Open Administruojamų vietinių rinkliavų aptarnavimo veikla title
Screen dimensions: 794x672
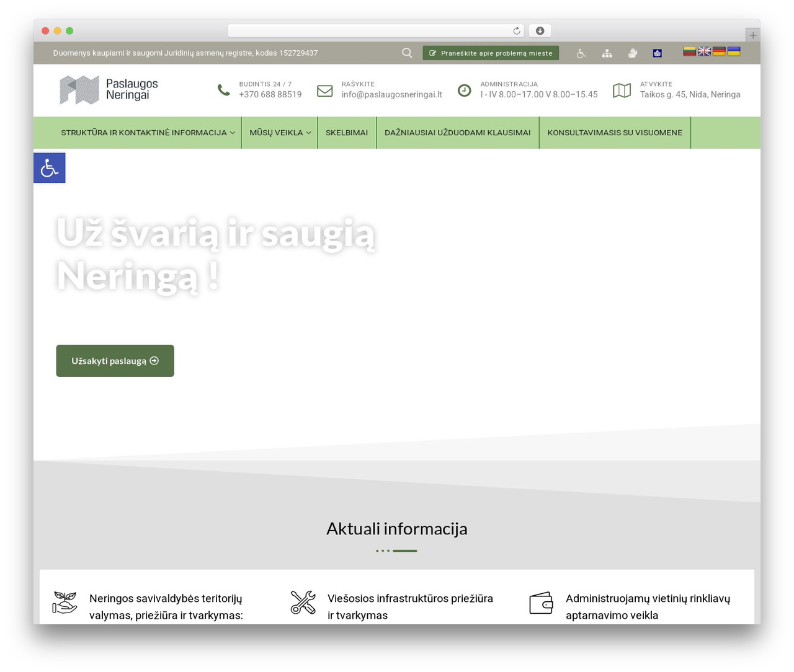click(x=648, y=607)
